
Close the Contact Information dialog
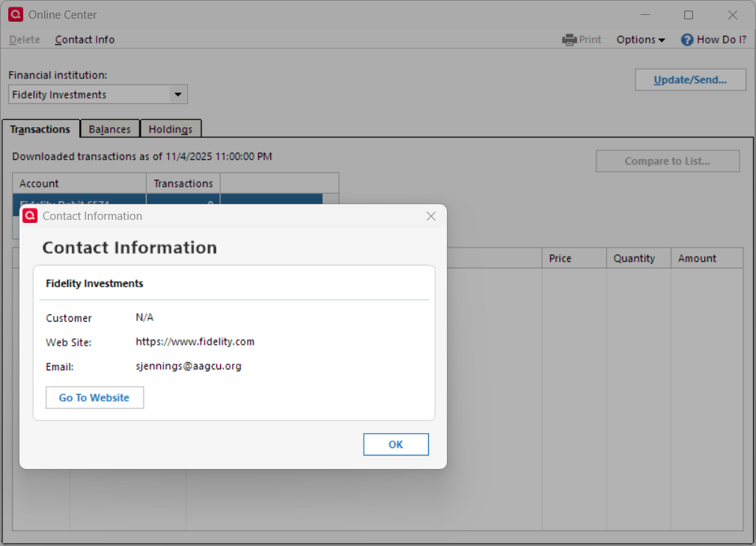[x=431, y=216]
